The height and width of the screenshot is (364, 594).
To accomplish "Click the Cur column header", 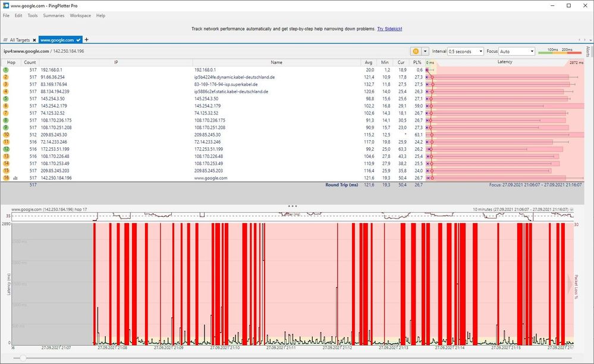I will (401, 62).
